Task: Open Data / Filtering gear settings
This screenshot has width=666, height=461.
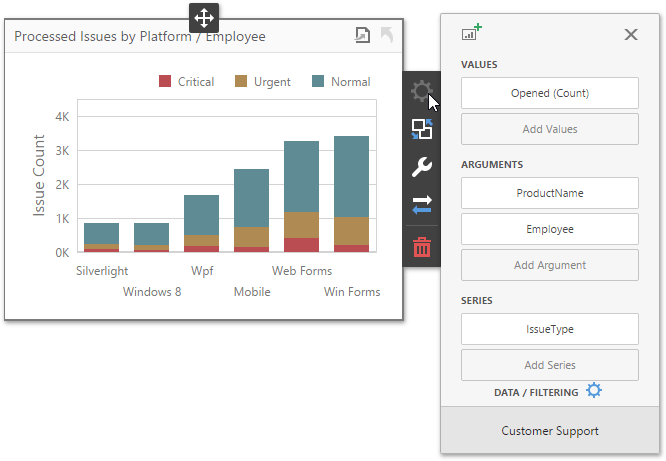Action: [x=594, y=391]
